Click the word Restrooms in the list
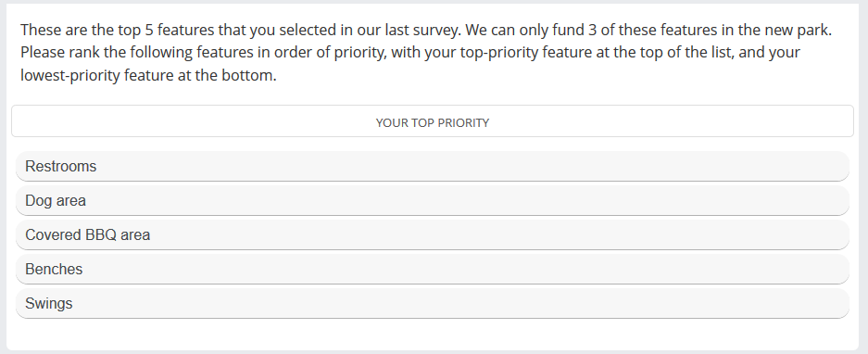 point(61,166)
